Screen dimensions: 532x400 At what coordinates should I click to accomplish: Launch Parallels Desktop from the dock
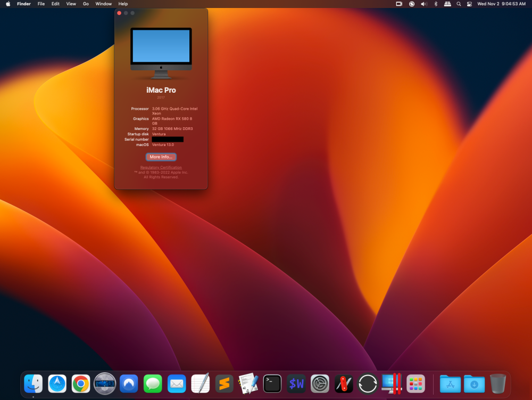[x=392, y=383]
